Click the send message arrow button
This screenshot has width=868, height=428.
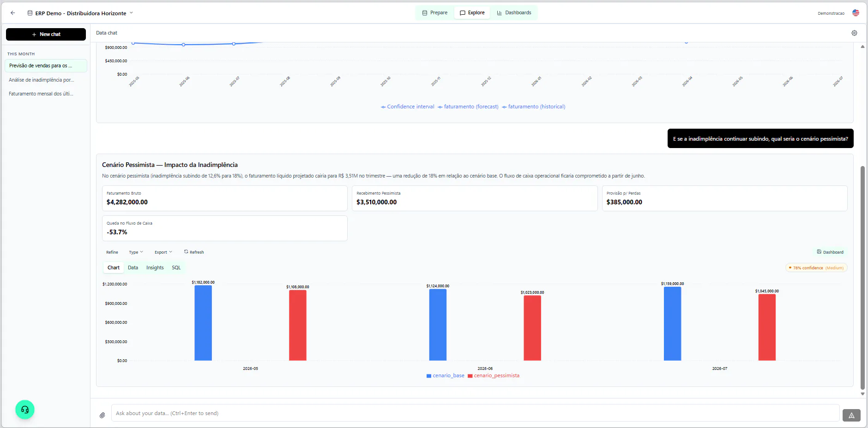[x=851, y=416]
